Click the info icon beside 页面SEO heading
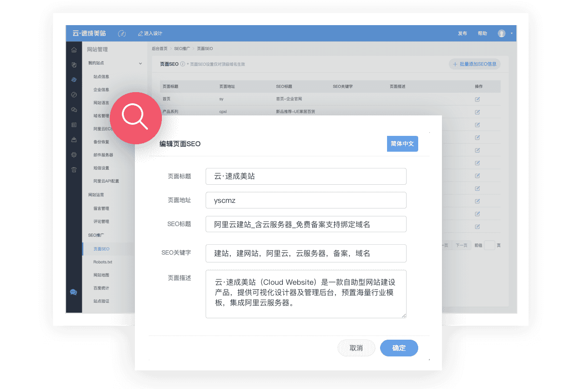Image resolution: width=588 pixels, height=389 pixels. point(183,64)
